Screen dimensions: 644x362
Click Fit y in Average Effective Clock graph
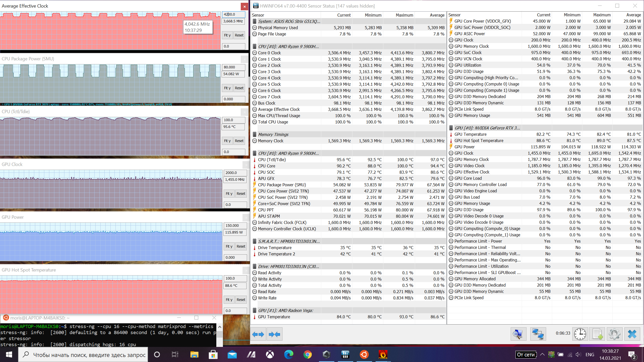(x=227, y=35)
